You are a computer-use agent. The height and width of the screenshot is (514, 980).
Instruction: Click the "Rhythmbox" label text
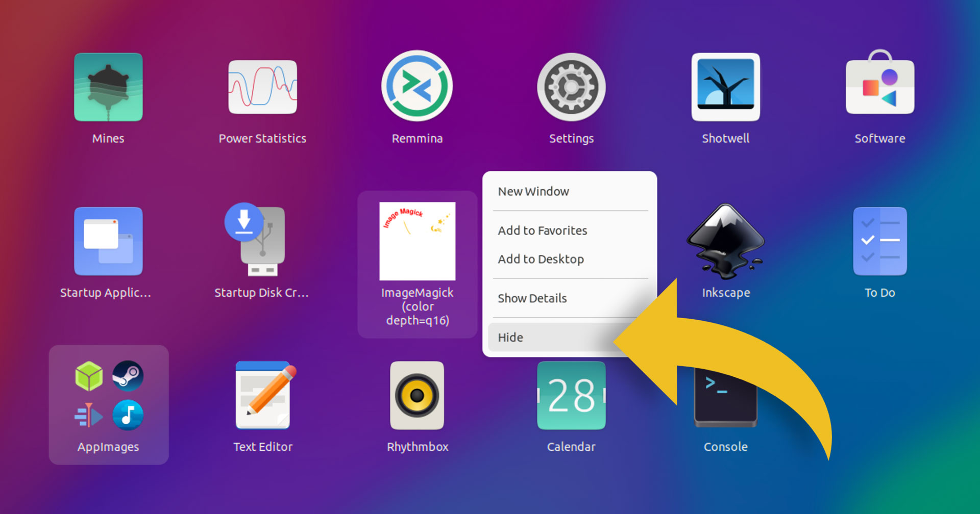pos(418,447)
